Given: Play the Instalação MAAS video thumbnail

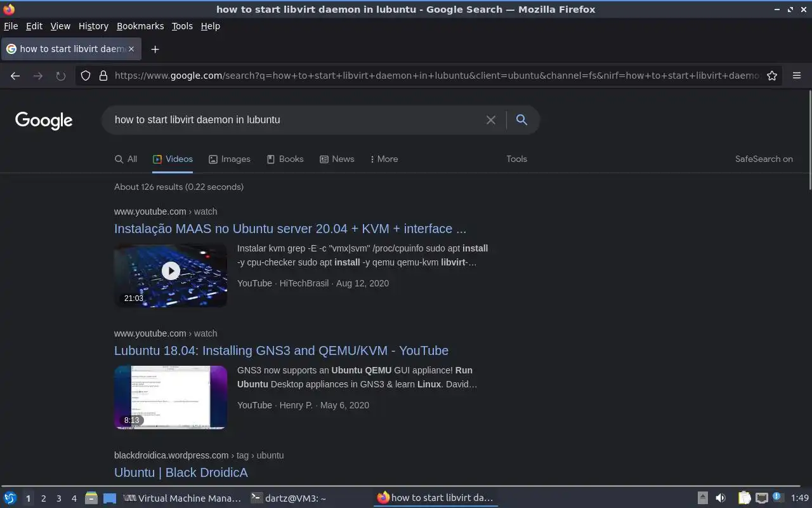Looking at the screenshot, I should (x=171, y=276).
